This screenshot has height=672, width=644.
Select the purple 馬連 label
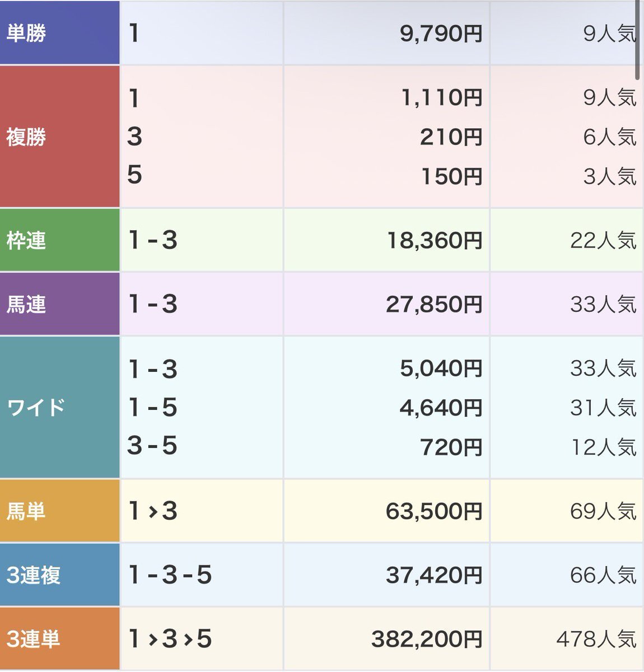click(x=26, y=305)
